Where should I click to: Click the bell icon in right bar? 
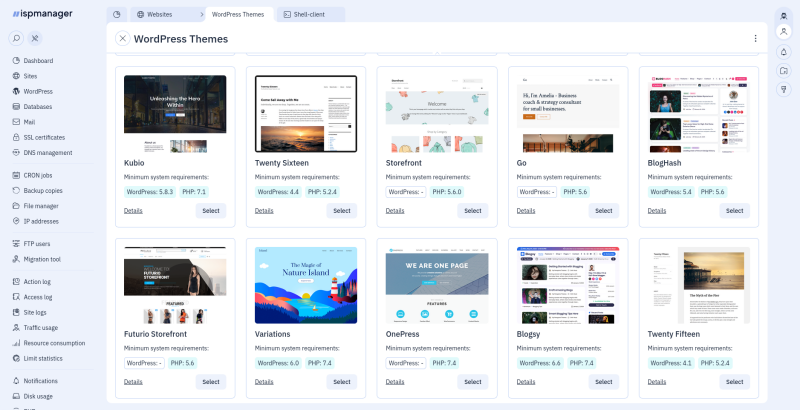[784, 52]
